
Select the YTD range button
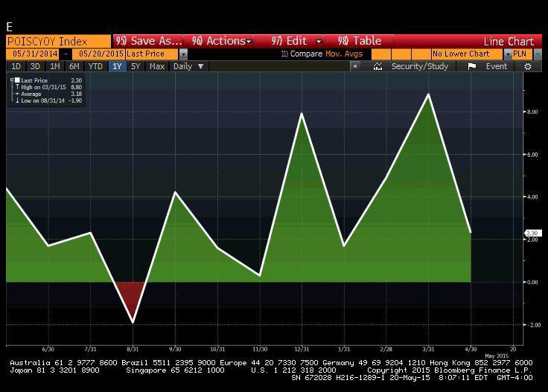pos(95,66)
